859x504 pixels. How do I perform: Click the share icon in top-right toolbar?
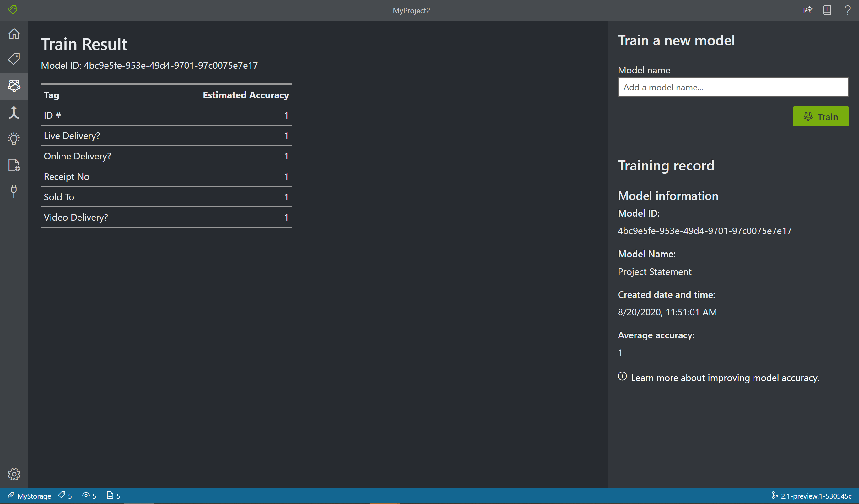tap(808, 10)
